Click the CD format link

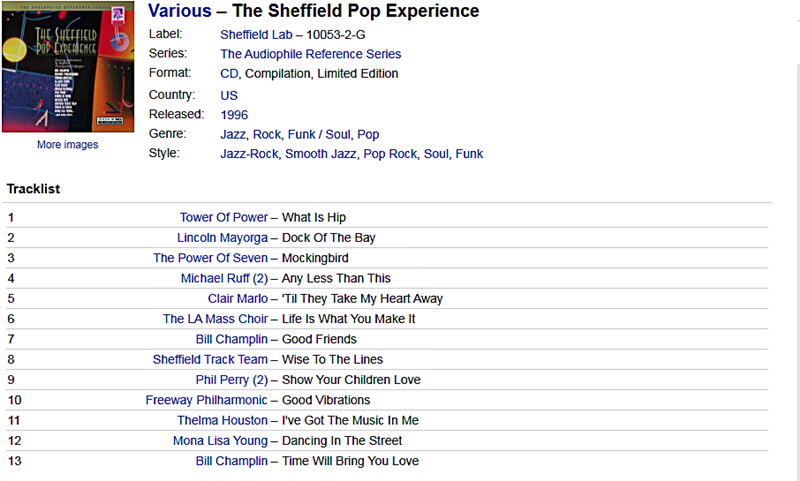[x=229, y=73]
